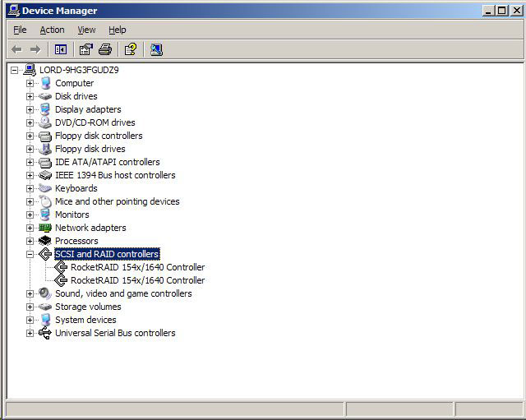This screenshot has height=420, width=526.
Task: Click the Floppy disk drives icon
Action: click(x=45, y=149)
